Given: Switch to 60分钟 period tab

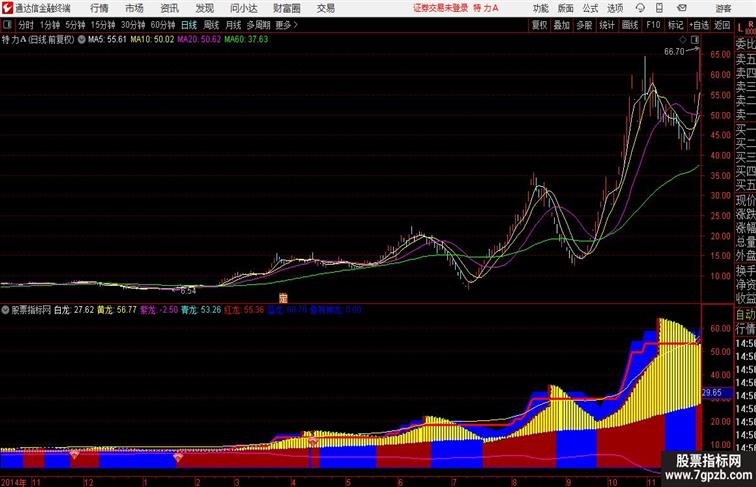Looking at the screenshot, I should 163,25.
